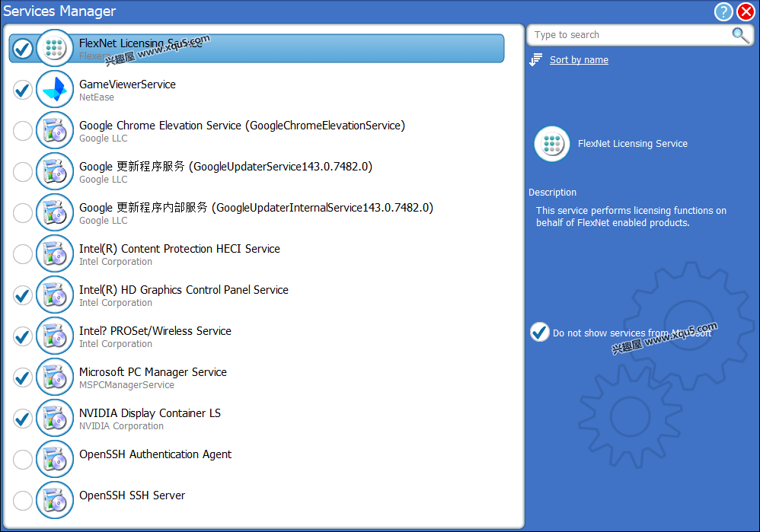Click the Google 更新程序服务 service icon
Viewport: 760px width, 532px height.
pyautogui.click(x=54, y=171)
